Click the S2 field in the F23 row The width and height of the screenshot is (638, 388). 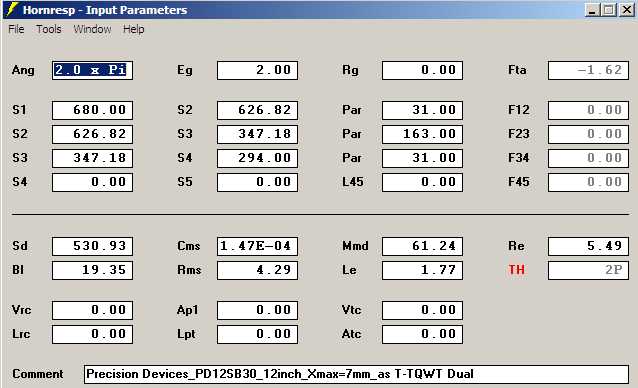click(92, 134)
